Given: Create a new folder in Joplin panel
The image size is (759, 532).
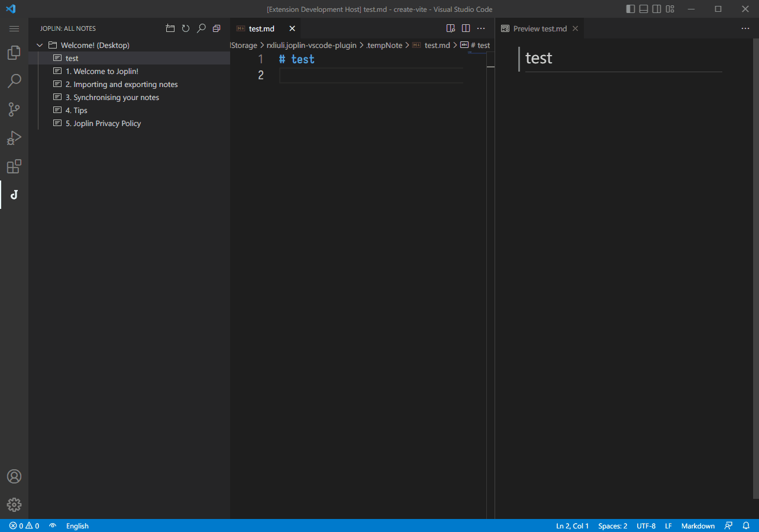Looking at the screenshot, I should pos(170,28).
